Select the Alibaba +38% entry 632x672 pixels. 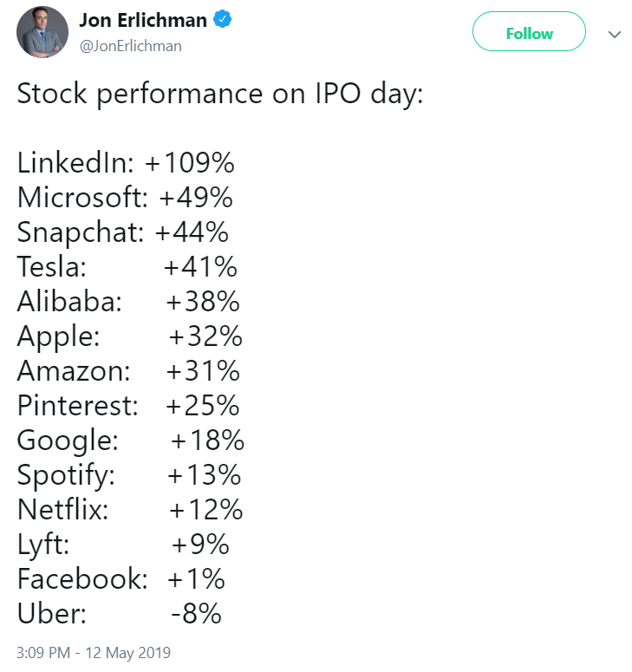128,301
